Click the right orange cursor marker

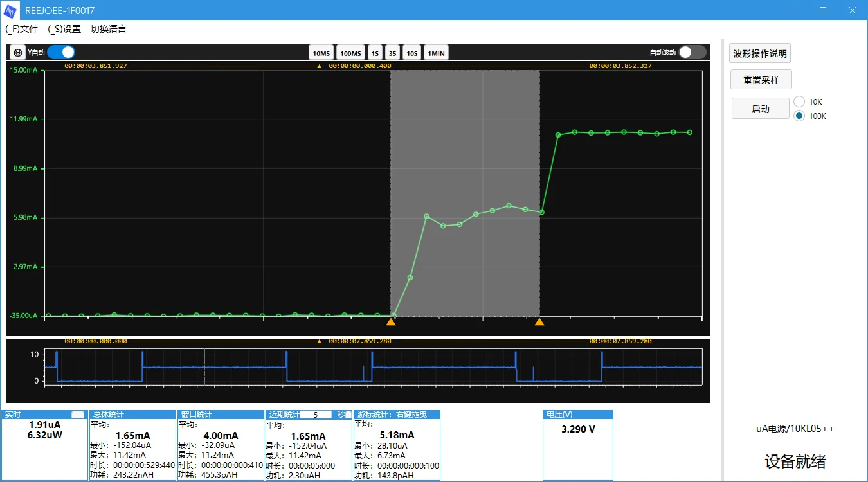539,321
